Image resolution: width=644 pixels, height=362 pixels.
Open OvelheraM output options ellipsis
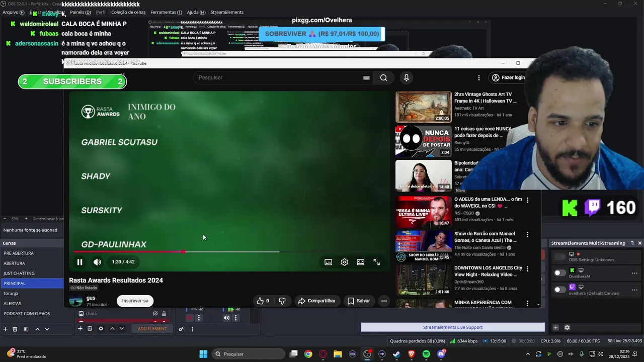coord(634,273)
